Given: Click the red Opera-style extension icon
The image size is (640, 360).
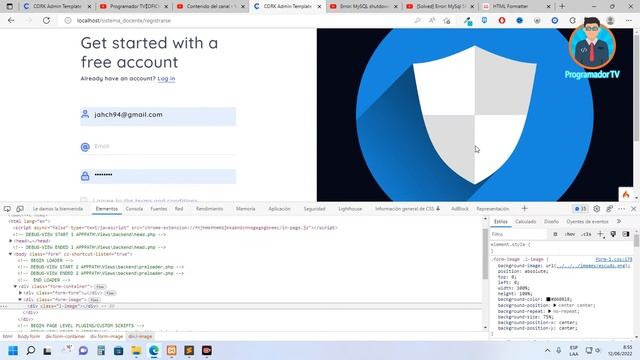Looking at the screenshot, I should pos(502,20).
